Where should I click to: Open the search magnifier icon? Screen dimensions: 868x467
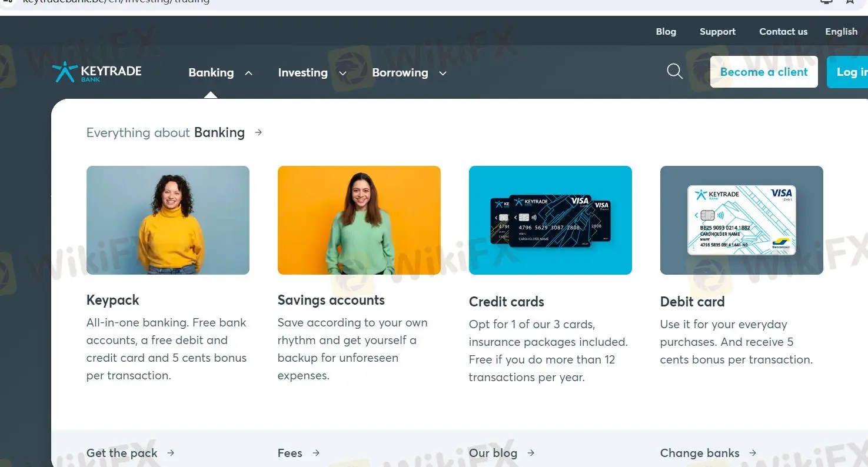click(675, 72)
